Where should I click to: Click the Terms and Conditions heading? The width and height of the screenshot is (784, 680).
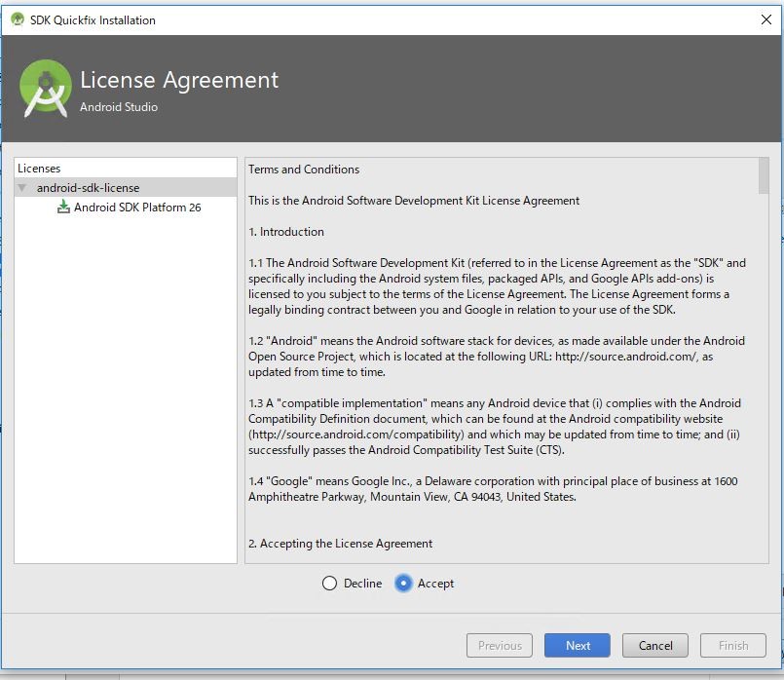(x=304, y=170)
